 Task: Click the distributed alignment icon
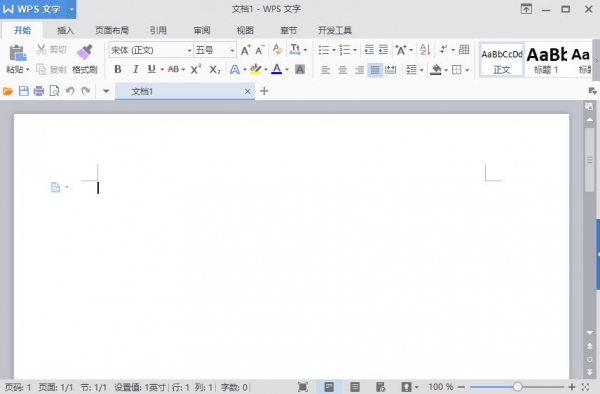390,70
